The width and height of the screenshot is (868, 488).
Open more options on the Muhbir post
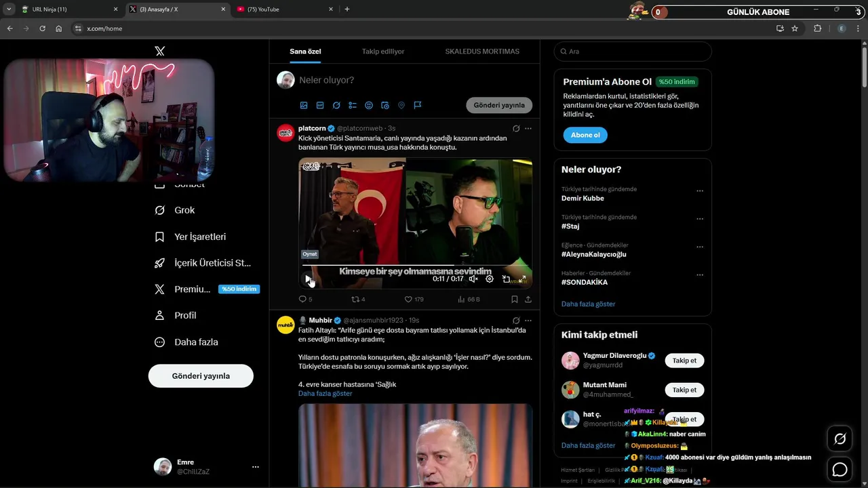pyautogui.click(x=528, y=320)
